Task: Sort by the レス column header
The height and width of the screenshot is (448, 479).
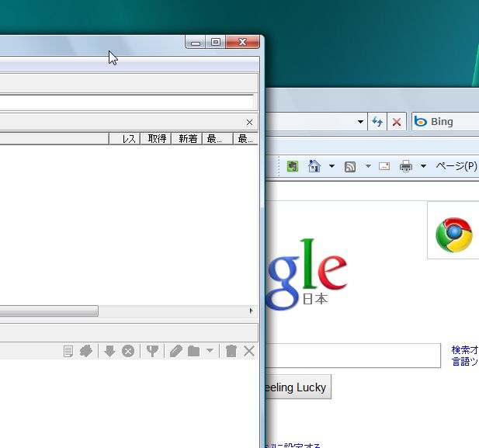Action: point(125,139)
